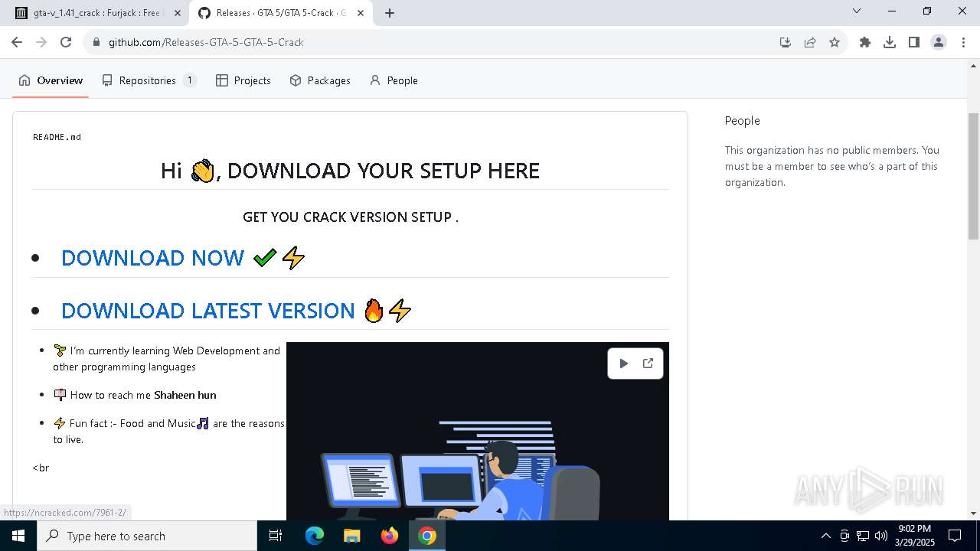Viewport: 980px width, 551px height.
Task: Open Task View on the taskbar
Action: click(276, 536)
